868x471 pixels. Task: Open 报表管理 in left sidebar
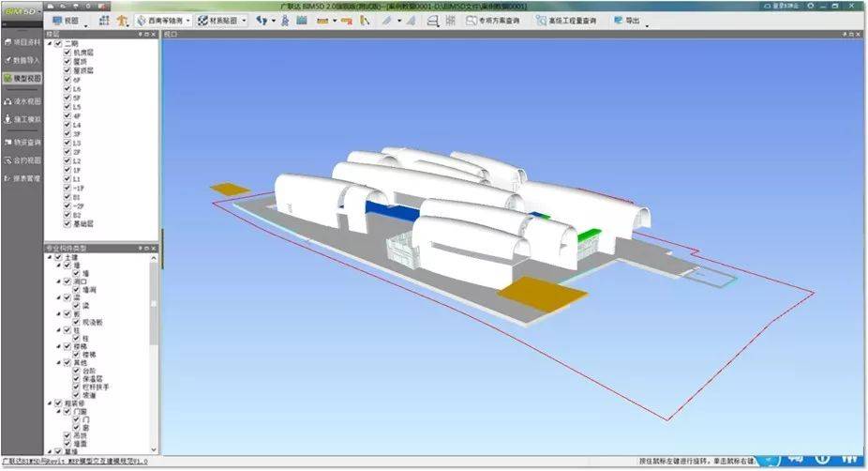click(22, 178)
